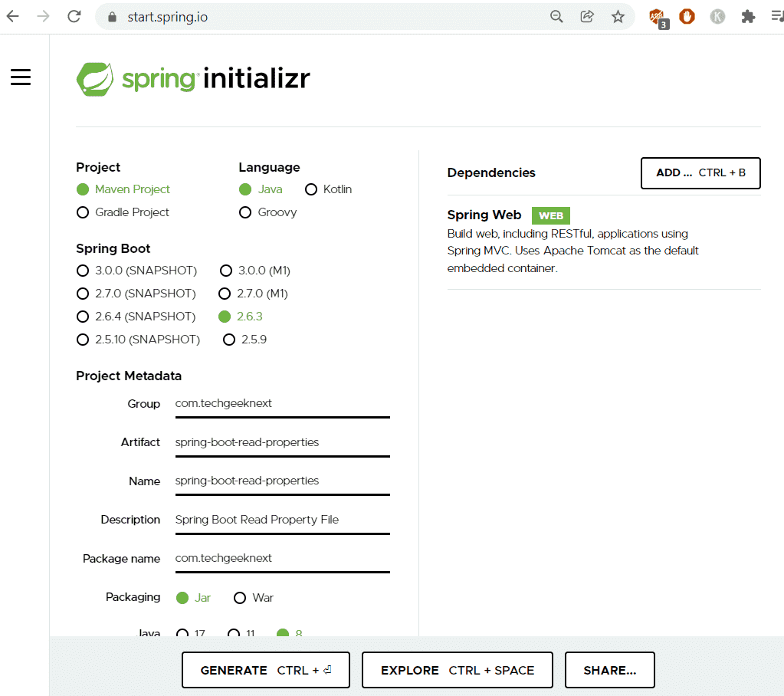Open the media control playlist icon
Screen dimensions: 784x696
pos(778,17)
